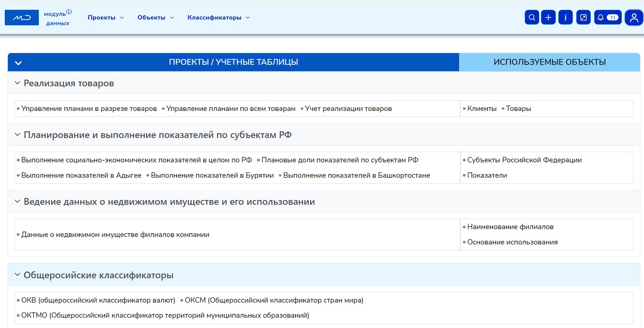Open the Классификаторы dropdown menu
644x328 pixels.
(x=219, y=18)
